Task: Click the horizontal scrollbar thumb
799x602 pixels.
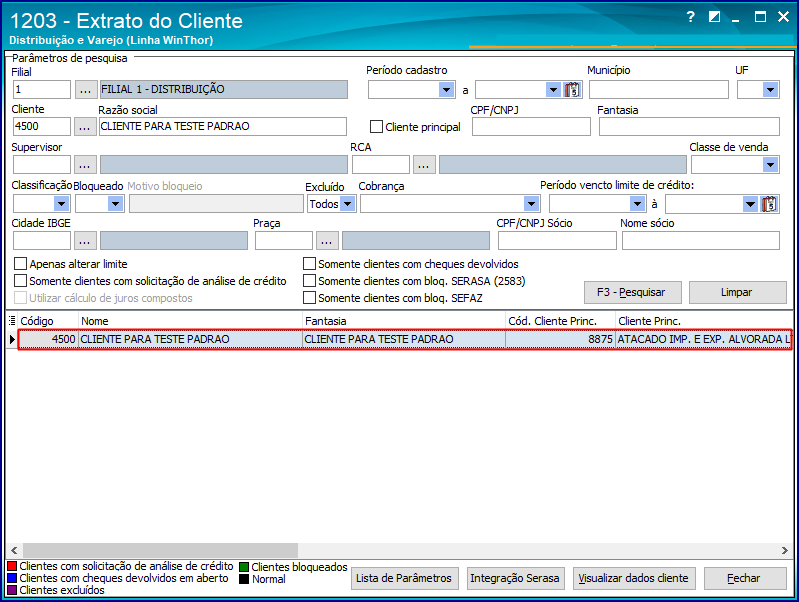Action: click(161, 551)
